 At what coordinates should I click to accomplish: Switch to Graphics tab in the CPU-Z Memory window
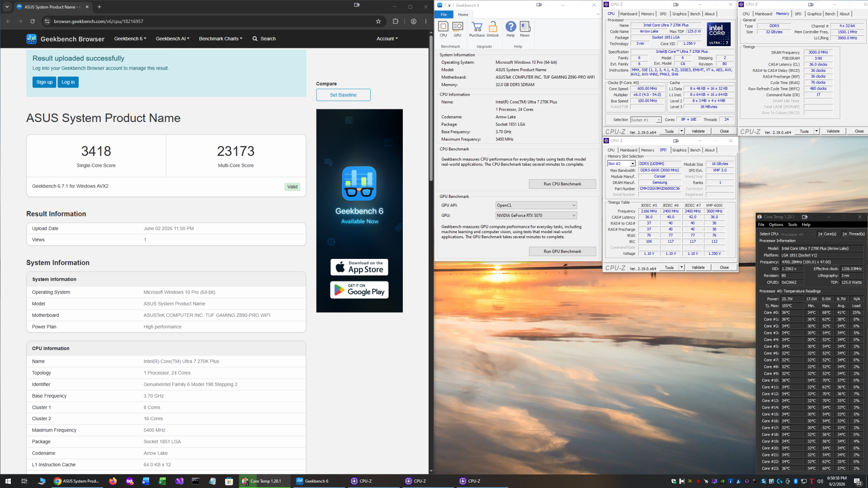(x=814, y=14)
